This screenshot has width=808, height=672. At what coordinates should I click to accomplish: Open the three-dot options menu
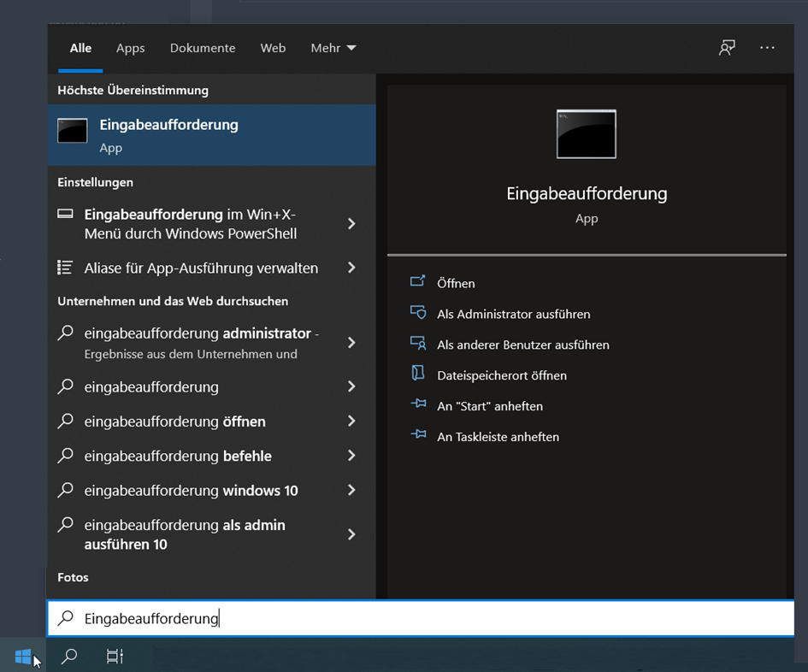[767, 48]
